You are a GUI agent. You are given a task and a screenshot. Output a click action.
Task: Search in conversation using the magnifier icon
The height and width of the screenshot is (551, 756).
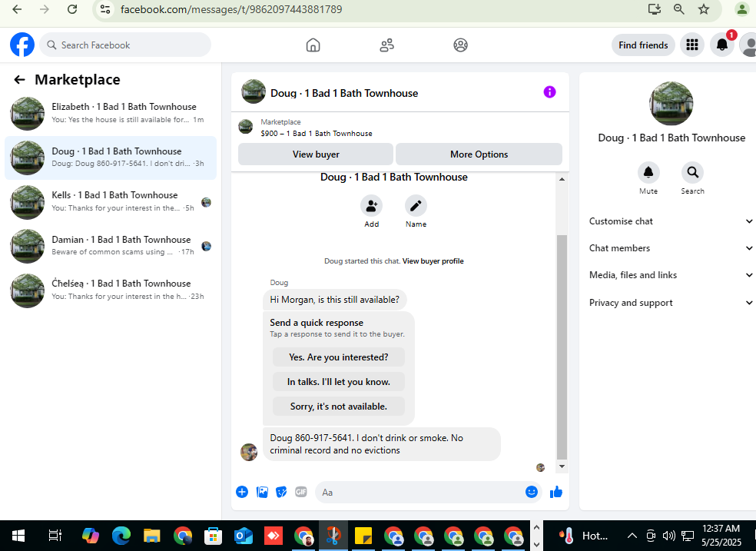pyautogui.click(x=692, y=172)
